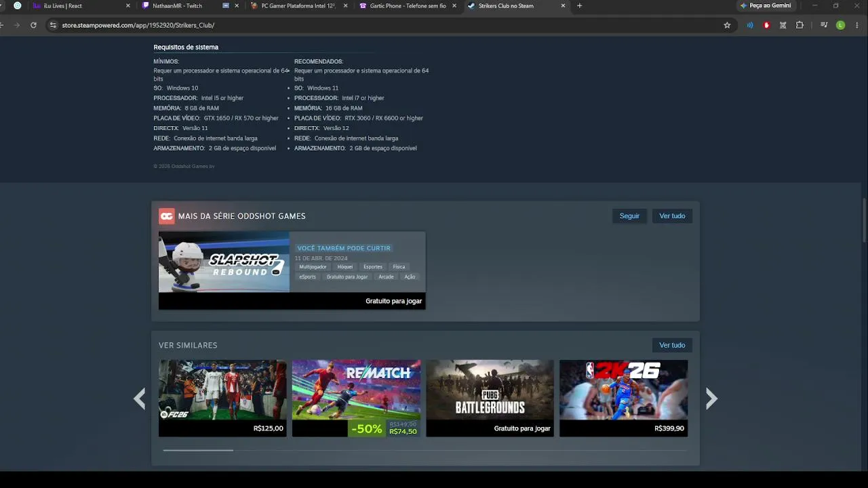Click the recommended OS text Windows 11
868x488 pixels.
[323, 88]
